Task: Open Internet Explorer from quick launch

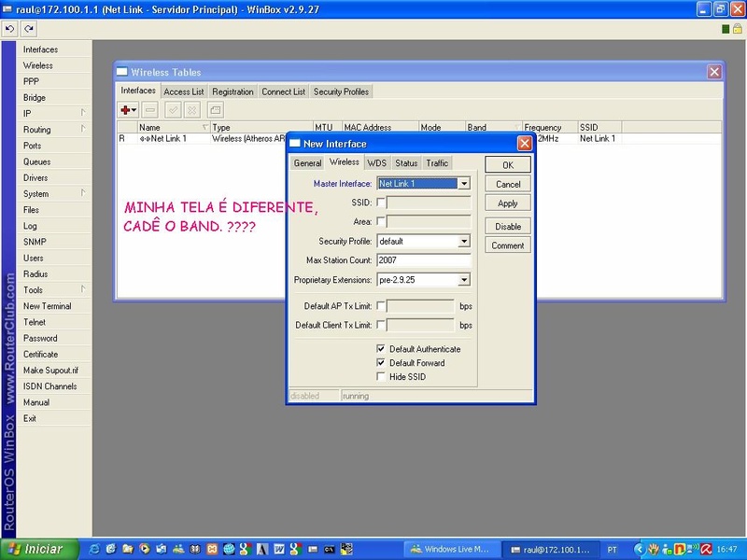Action: point(94,549)
